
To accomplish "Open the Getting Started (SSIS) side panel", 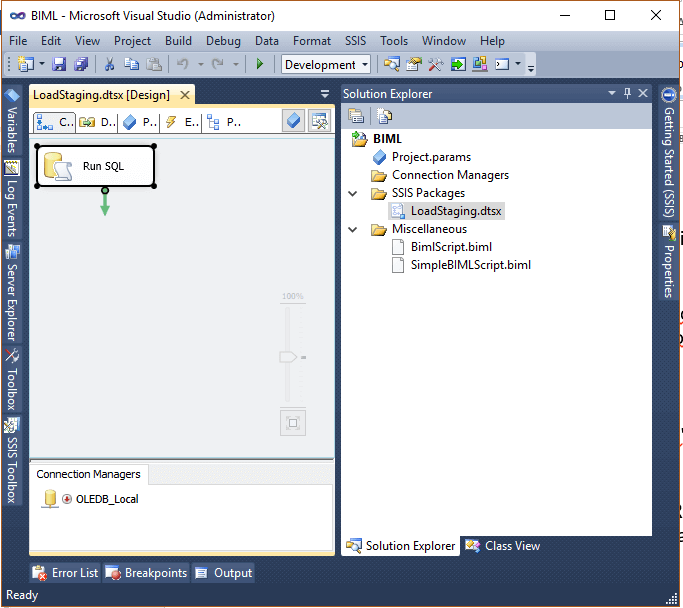I will point(669,152).
